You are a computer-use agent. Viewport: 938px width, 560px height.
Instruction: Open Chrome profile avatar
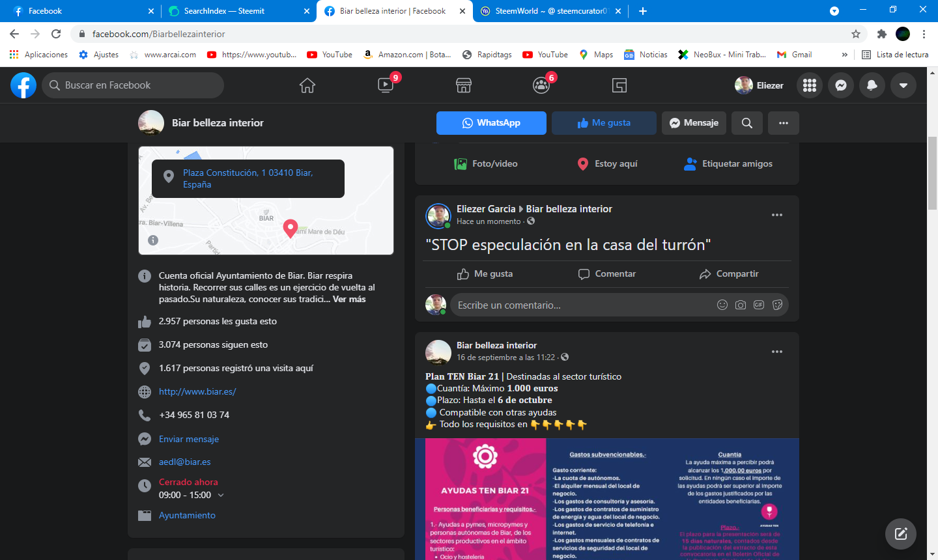pyautogui.click(x=903, y=34)
